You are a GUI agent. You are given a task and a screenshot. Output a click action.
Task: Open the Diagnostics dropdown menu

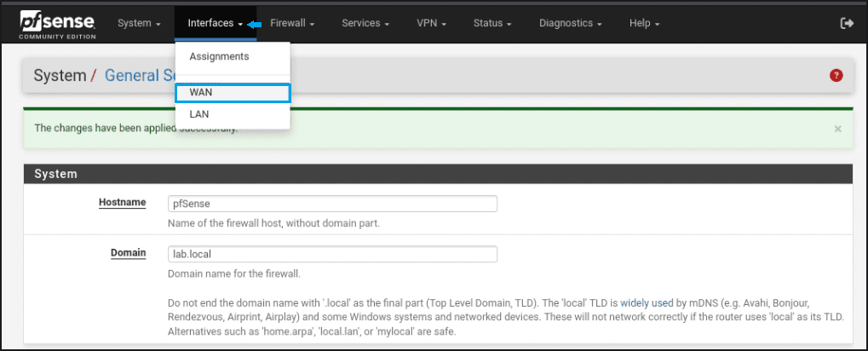point(571,23)
